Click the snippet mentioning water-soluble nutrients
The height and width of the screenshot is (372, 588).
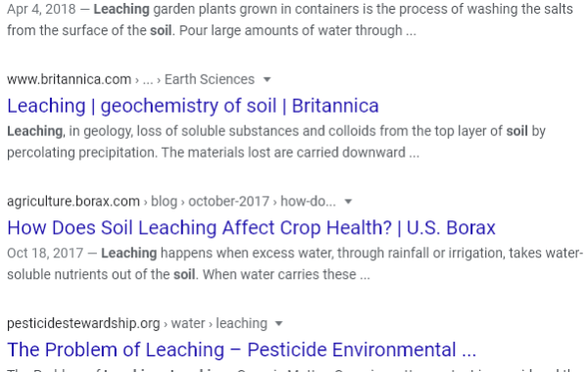point(295,263)
